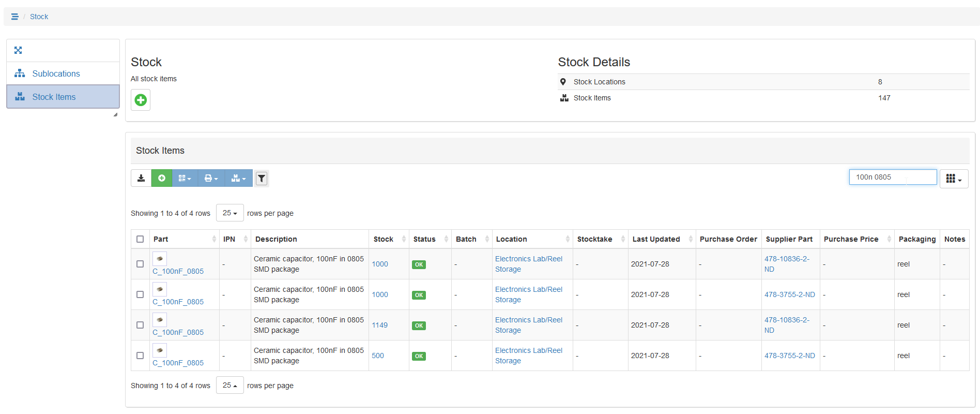This screenshot has width=980, height=414.
Task: Add a new stock item from table toolbar
Action: click(x=162, y=178)
